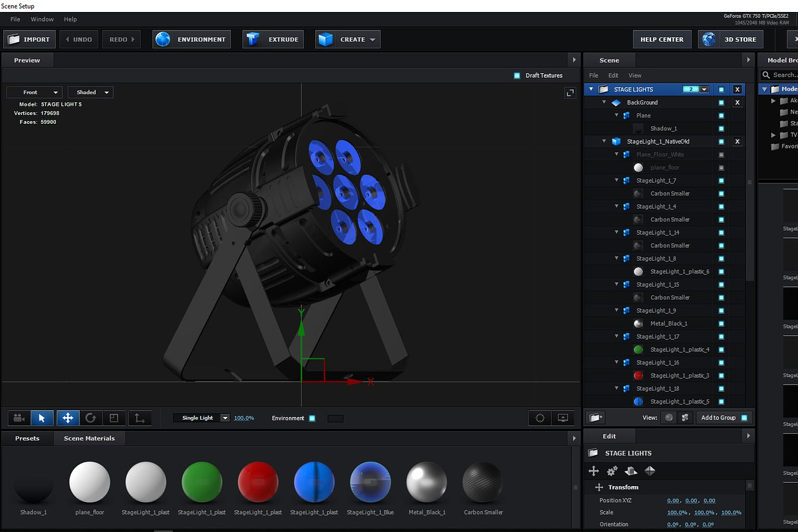
Task: Collapse the StageLight_1_8 mesh node
Action: [x=617, y=259]
